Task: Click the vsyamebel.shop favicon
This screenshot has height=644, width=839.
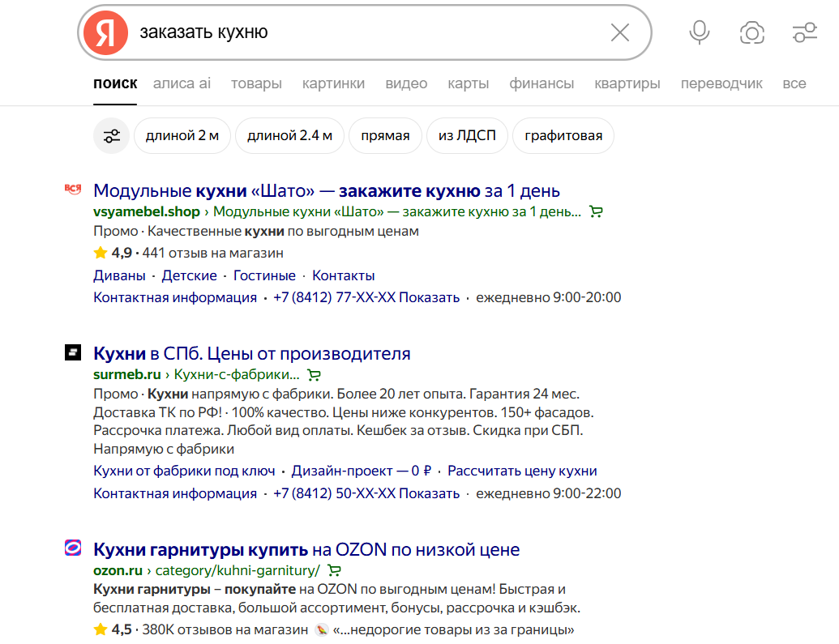Action: point(73,190)
